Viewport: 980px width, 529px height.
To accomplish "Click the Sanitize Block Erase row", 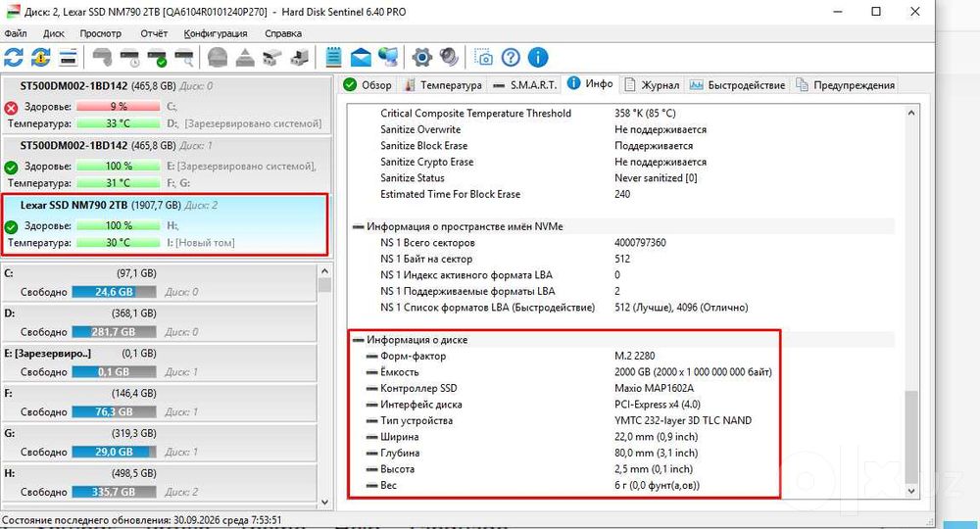I will 622,146.
